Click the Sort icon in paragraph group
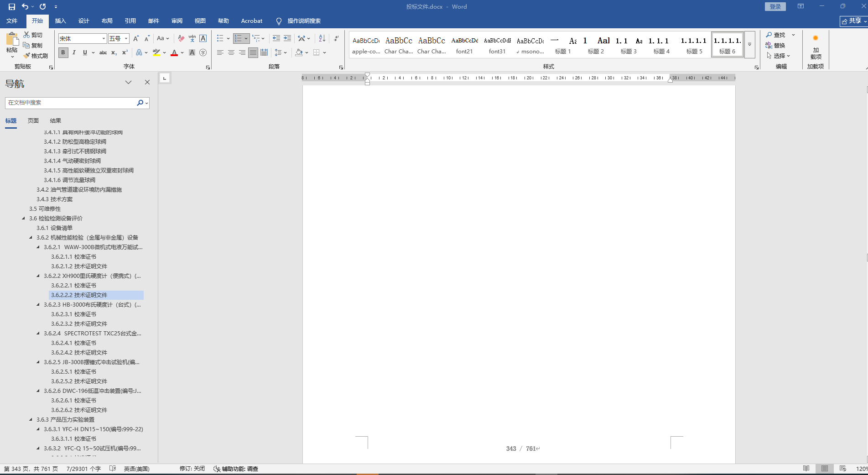This screenshot has width=868, height=475. tap(322, 38)
